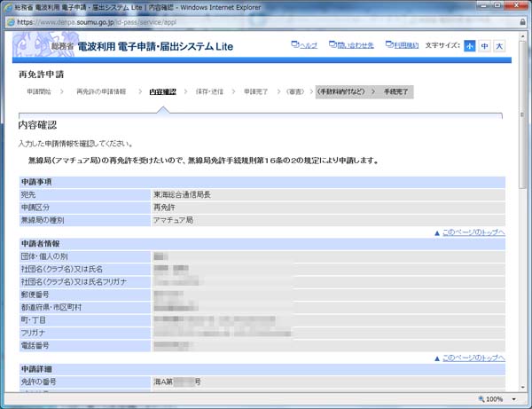Select the 保存・送信 step
532x409 pixels.
tap(209, 91)
